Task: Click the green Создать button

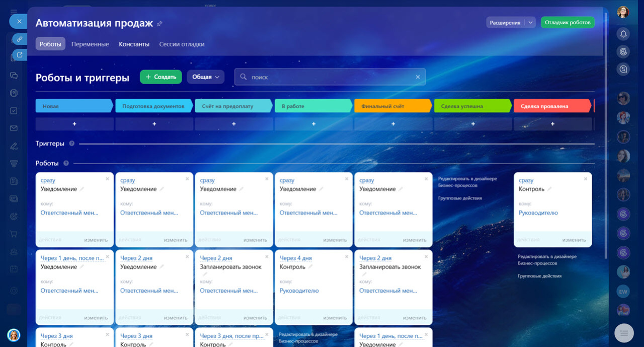Action: (x=160, y=77)
